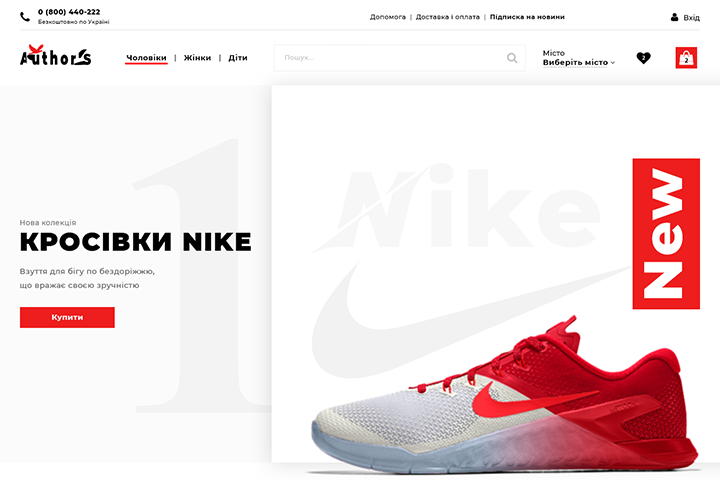Image resolution: width=720 pixels, height=480 pixels.
Task: Click the red Nike sneaker image
Action: pyautogui.click(x=504, y=395)
